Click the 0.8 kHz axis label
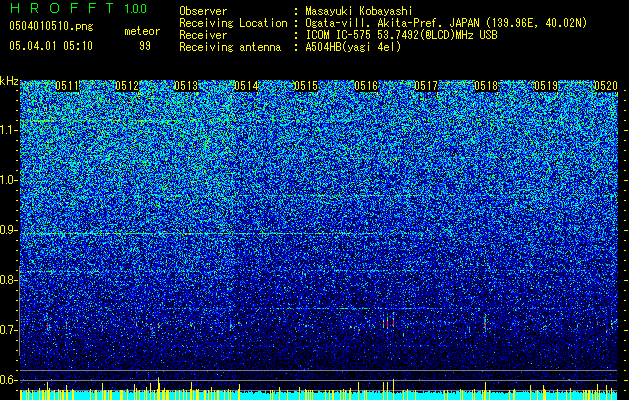This screenshot has width=629, height=400. coord(9,280)
